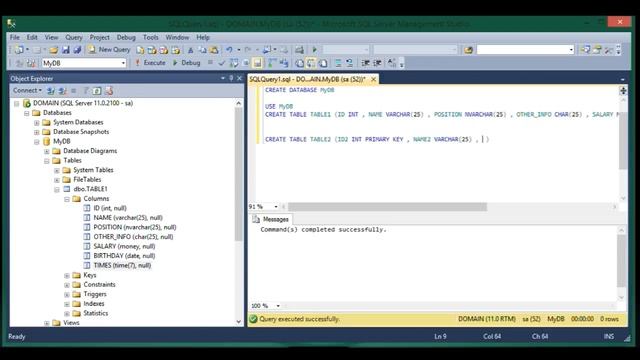Open the 91 % editor zoom dropdown
The image size is (640, 360).
click(x=276, y=207)
